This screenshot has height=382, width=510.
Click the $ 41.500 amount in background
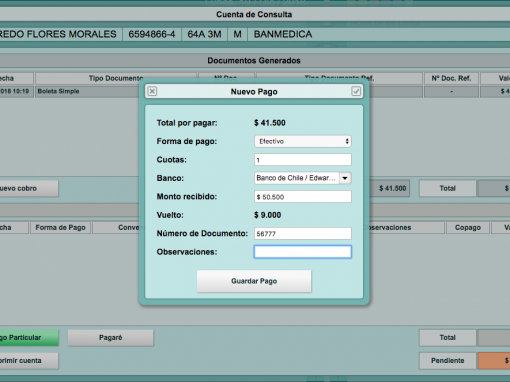coord(392,188)
